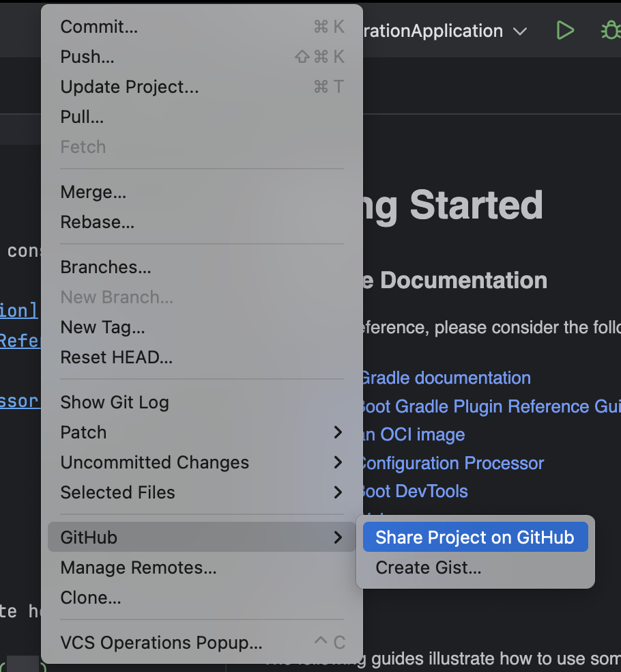
Task: Select New Tag… menu entry
Action: (x=202, y=327)
